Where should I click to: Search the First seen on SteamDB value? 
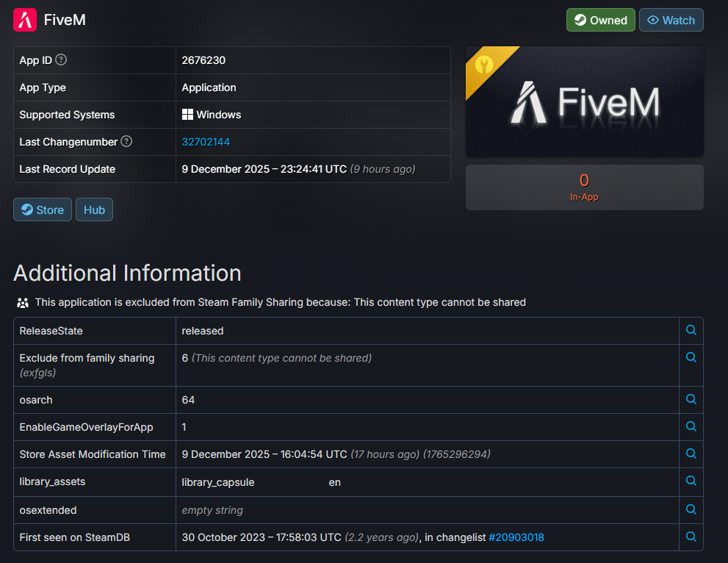[x=691, y=537]
